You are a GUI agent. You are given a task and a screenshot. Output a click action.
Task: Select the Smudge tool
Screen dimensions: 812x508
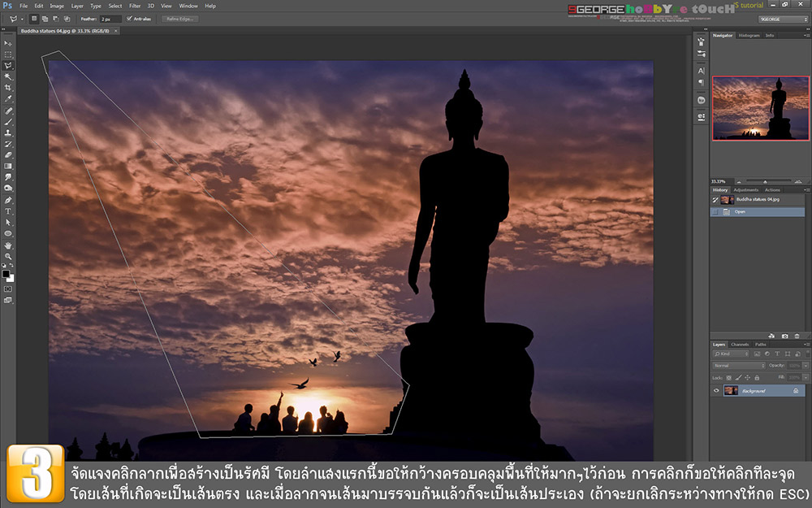[x=8, y=177]
